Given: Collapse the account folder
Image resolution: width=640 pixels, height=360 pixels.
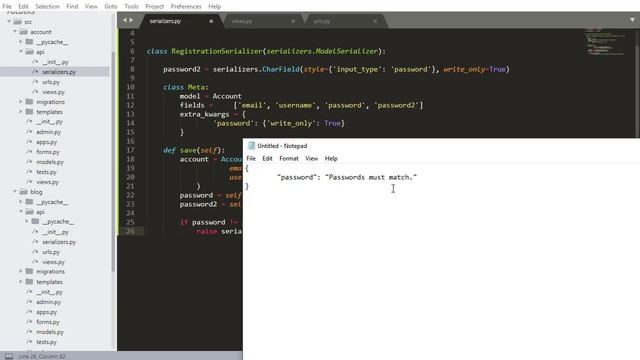Looking at the screenshot, I should (15, 31).
